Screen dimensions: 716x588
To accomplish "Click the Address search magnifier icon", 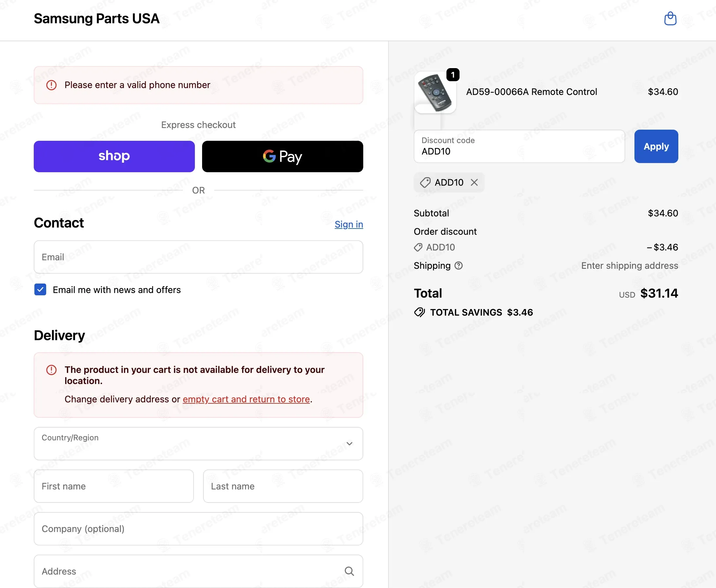I will pos(349,571).
